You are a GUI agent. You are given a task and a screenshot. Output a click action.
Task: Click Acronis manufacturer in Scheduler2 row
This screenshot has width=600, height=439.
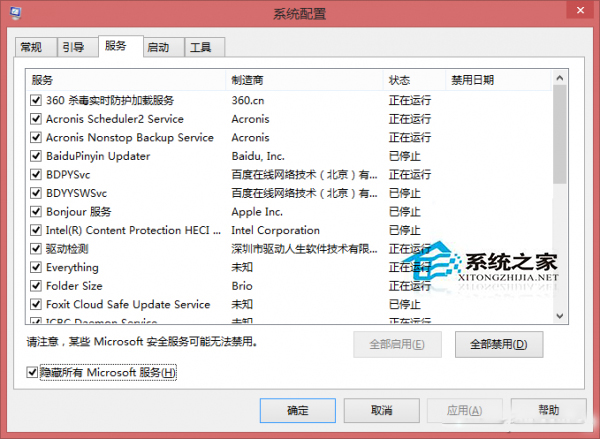[250, 119]
